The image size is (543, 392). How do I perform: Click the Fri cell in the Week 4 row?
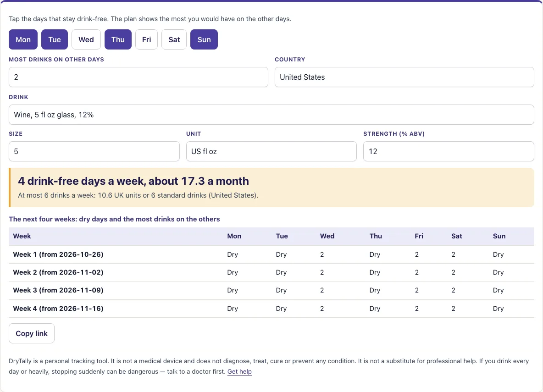[417, 309]
